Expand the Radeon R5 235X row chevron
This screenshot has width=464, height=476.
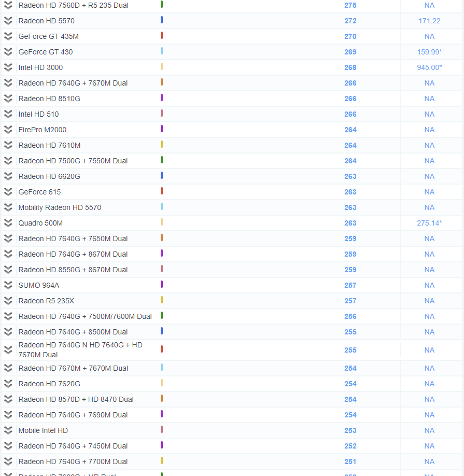(x=8, y=301)
